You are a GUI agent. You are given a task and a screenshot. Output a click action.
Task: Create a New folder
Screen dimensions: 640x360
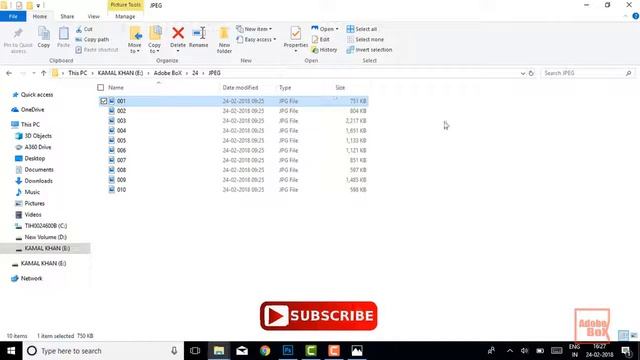tap(224, 40)
